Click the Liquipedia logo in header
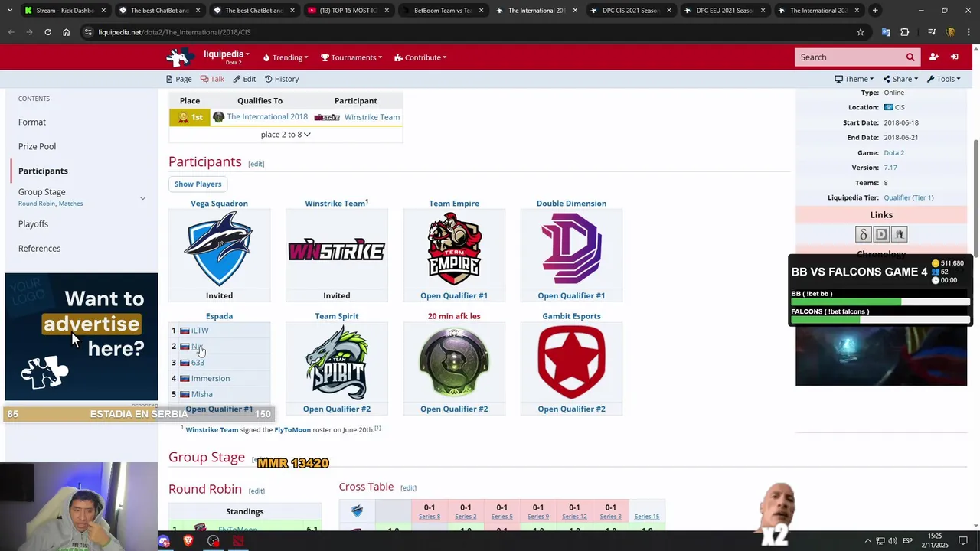The image size is (980, 551). (180, 57)
